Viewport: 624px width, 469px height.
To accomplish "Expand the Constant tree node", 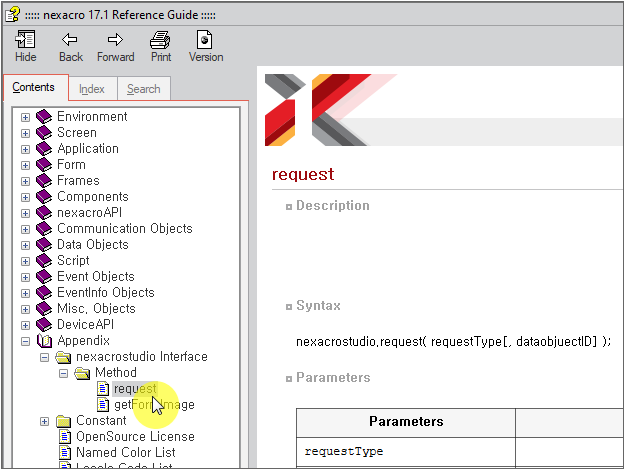I will (45, 421).
